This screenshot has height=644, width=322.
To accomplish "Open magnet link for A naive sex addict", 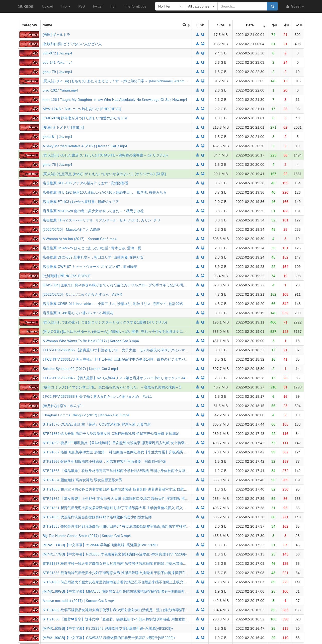I will [203, 601].
